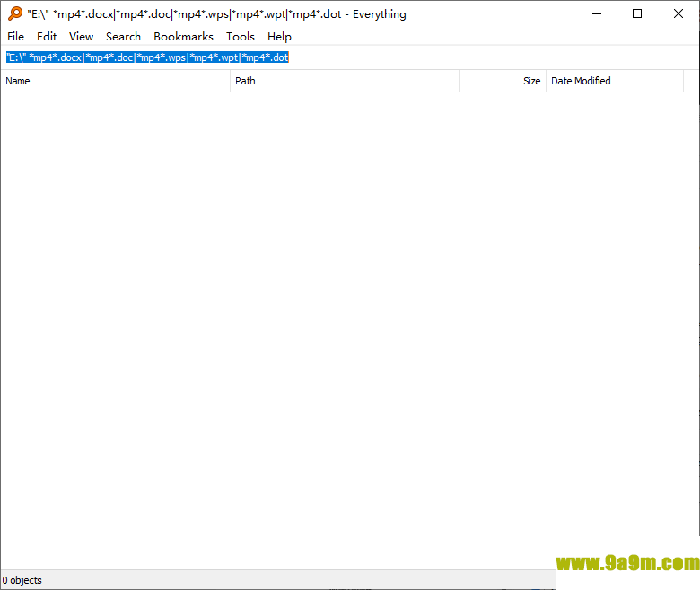Open the Tools menu
The height and width of the screenshot is (590, 700).
point(241,37)
